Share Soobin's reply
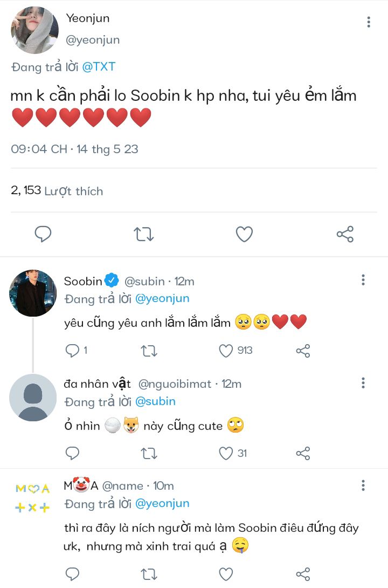 [x=303, y=351]
